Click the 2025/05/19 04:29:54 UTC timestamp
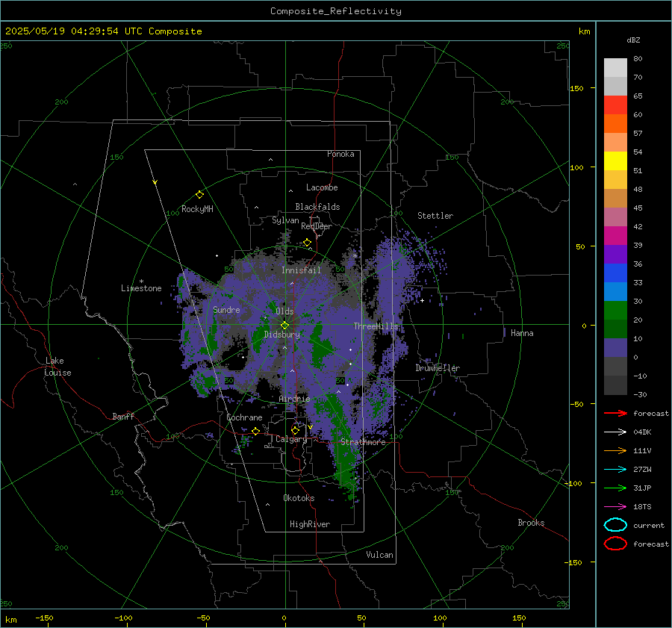 pos(65,31)
